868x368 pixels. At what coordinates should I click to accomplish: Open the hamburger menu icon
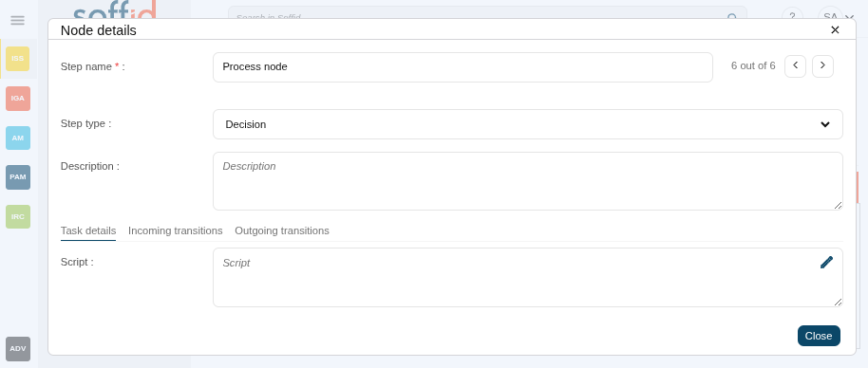18,21
